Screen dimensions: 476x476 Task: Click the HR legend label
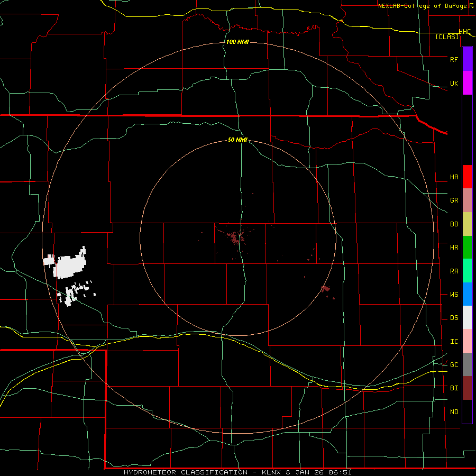click(x=454, y=248)
